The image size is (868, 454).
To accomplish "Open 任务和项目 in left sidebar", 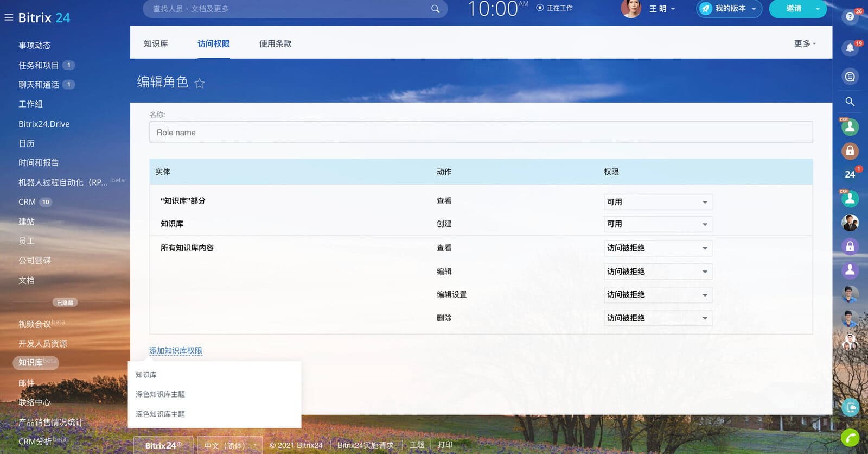I will (39, 65).
